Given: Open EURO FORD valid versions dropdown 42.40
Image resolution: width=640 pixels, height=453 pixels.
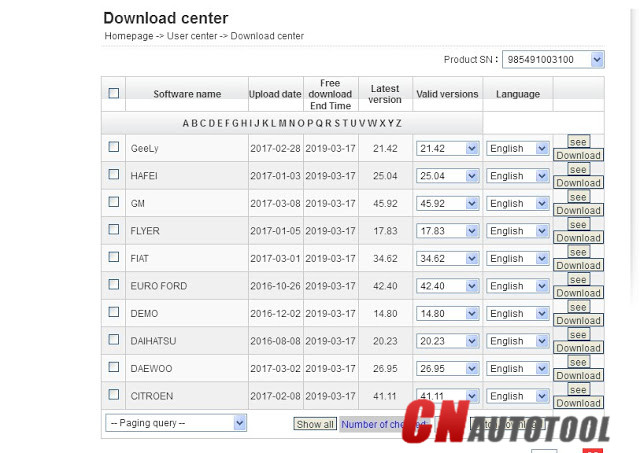Looking at the screenshot, I should coord(447,286).
